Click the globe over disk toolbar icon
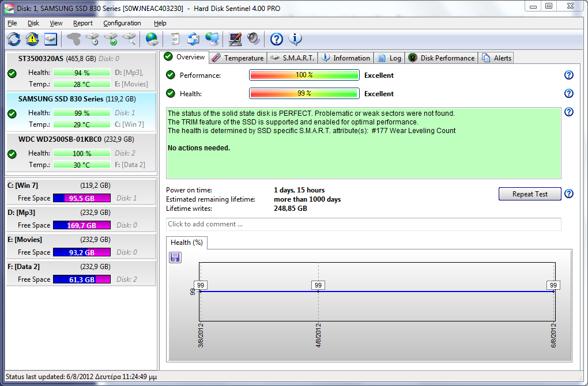 tap(152, 39)
